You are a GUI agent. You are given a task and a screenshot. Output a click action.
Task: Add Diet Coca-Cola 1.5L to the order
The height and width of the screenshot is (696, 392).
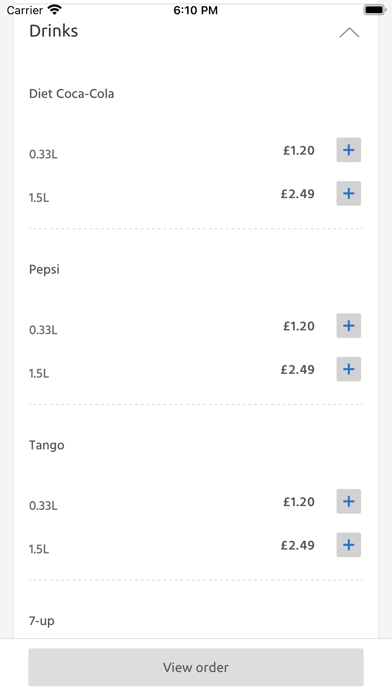click(x=348, y=194)
